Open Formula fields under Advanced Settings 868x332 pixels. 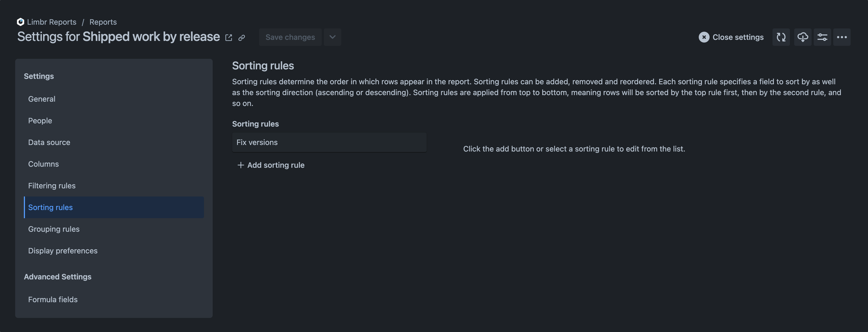pos(53,299)
